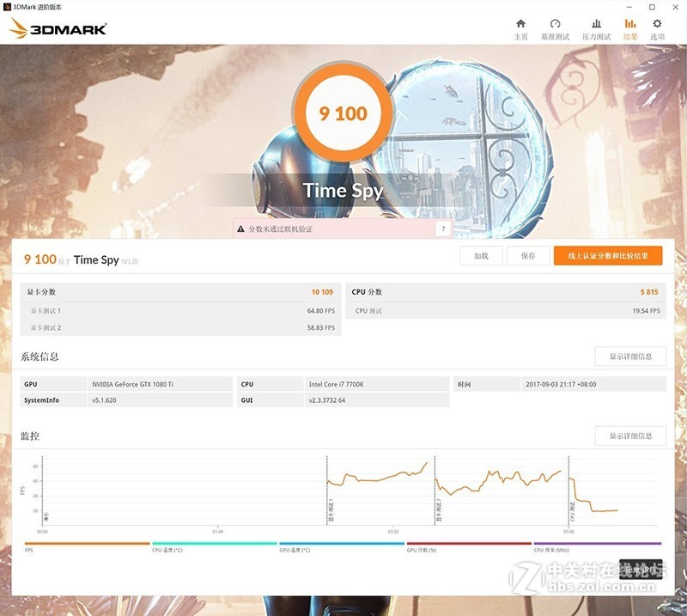Image resolution: width=687 pixels, height=616 pixels.
Task: Click the CPU 测试 marker in the graph
Action: pyautogui.click(x=573, y=511)
